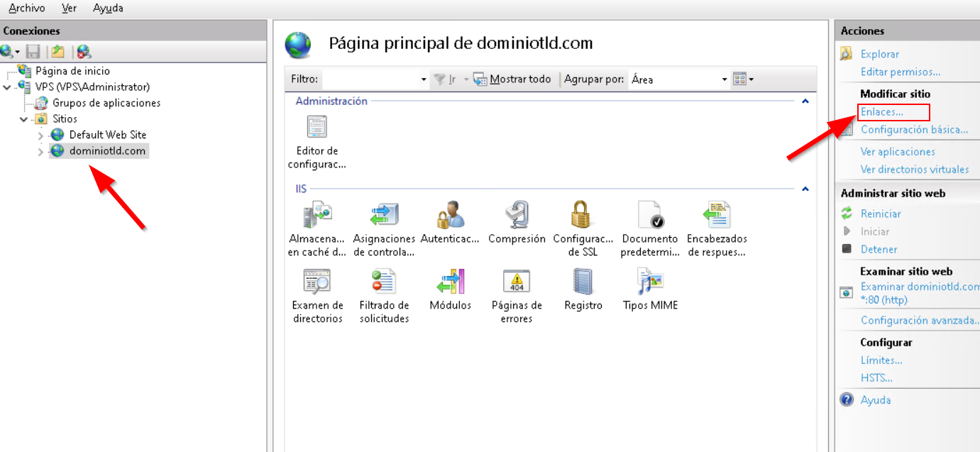Restart the site with Reiniciar
Image resolution: width=980 pixels, height=452 pixels.
click(881, 214)
